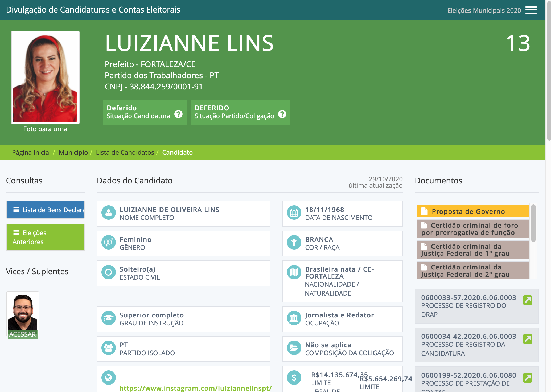Viewport: 551px width, 392px height.
Task: Click Jornalista e Redator occupation text
Action: pyautogui.click(x=339, y=315)
